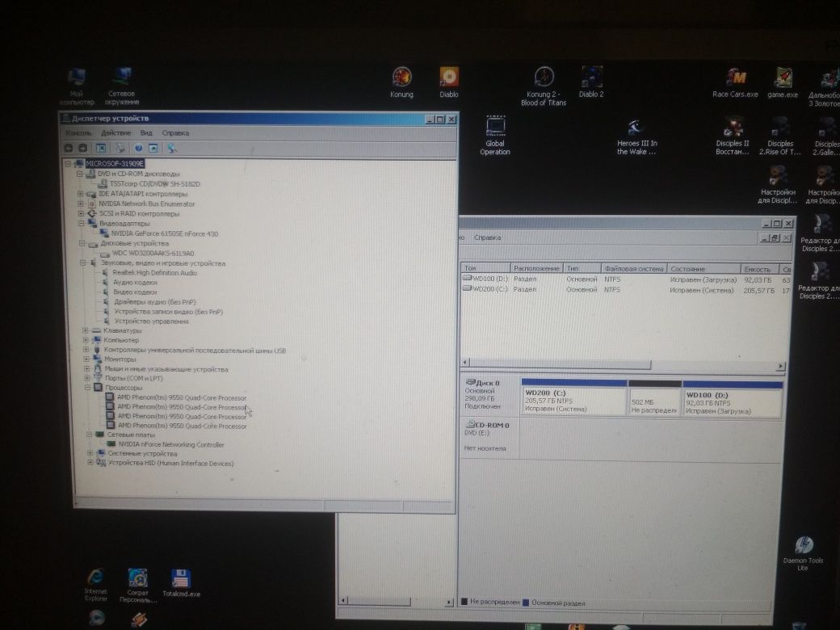The image size is (840, 630).
Task: Click the Print icon in Device Manager toolbar
Action: pyautogui.click(x=121, y=148)
